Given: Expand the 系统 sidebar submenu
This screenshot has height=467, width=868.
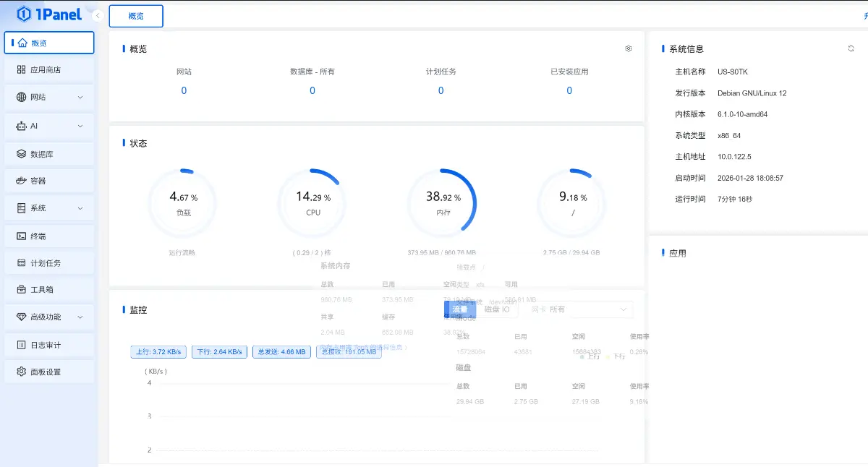Looking at the screenshot, I should (80, 208).
